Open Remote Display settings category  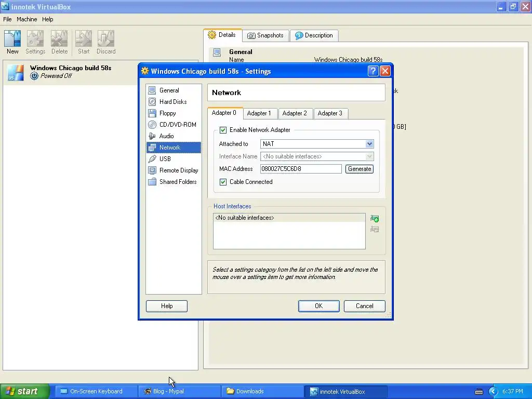[x=174, y=170]
